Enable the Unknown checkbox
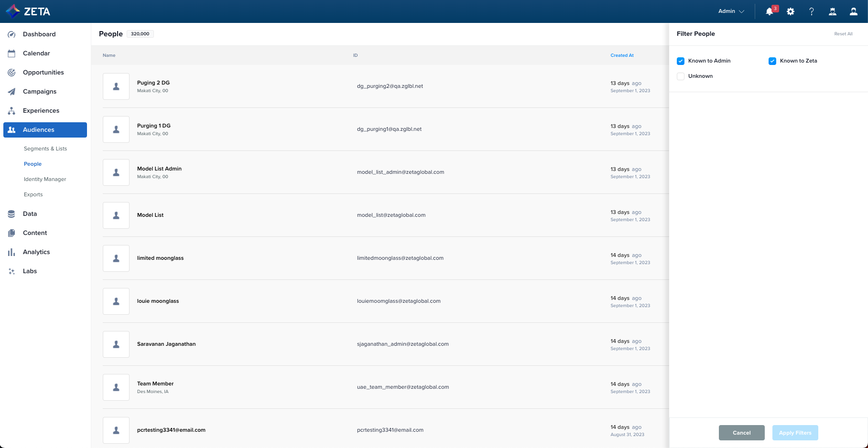This screenshot has height=448, width=868. click(x=681, y=76)
